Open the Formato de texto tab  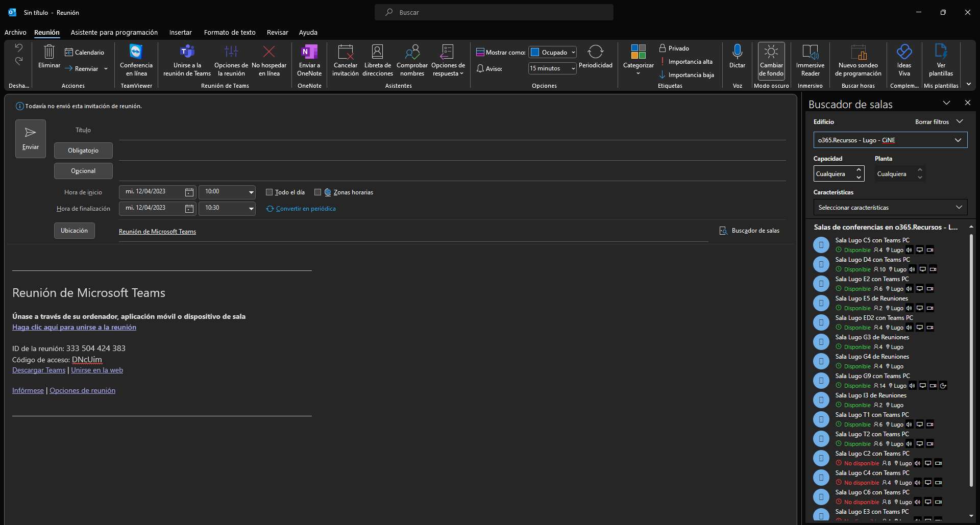[x=230, y=32]
